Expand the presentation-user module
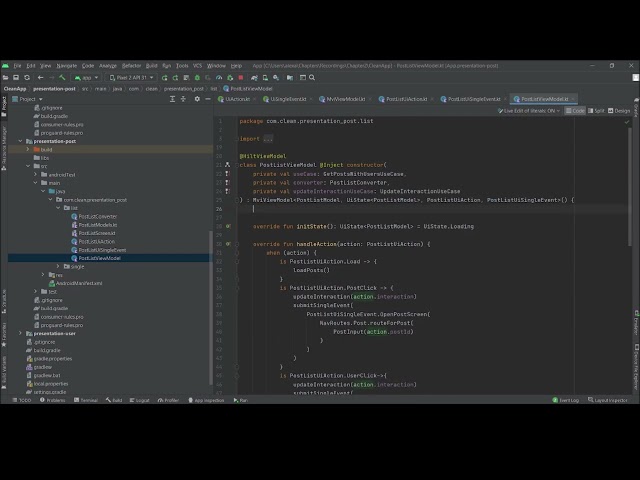 (x=20, y=333)
